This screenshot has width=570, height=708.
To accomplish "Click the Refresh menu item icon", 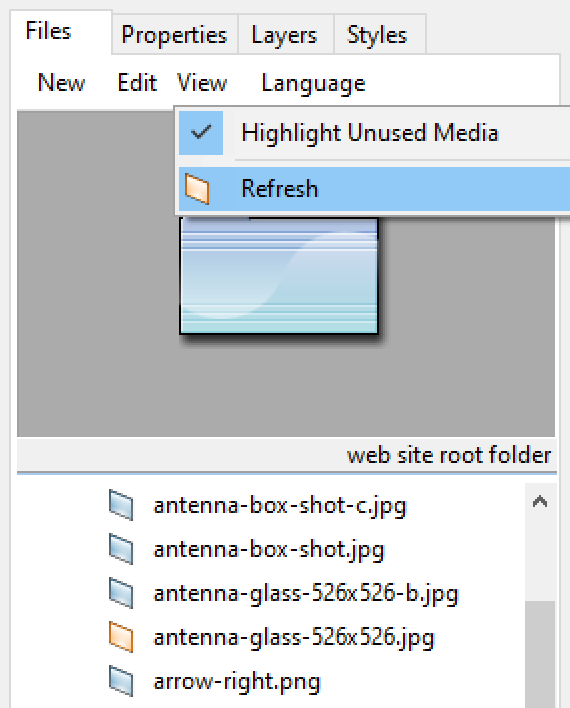I will pos(197,189).
